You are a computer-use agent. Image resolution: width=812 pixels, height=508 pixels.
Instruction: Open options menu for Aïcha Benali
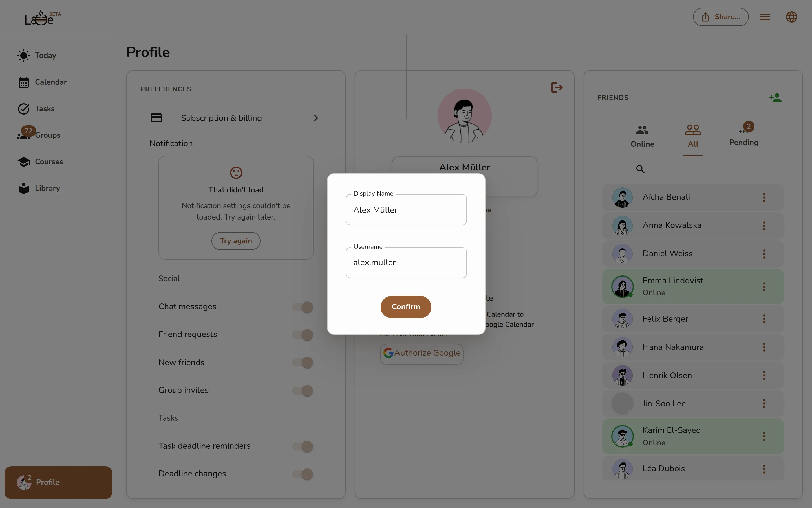(x=764, y=198)
